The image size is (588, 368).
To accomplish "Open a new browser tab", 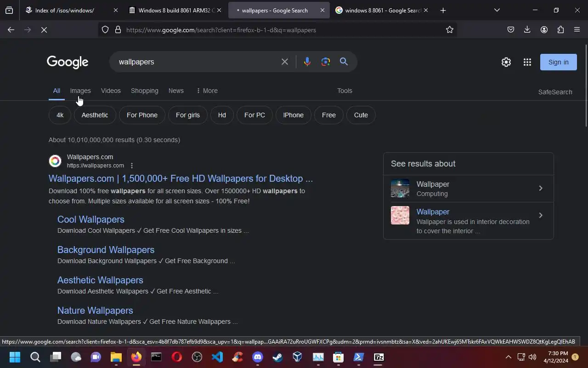I will pos(443,10).
